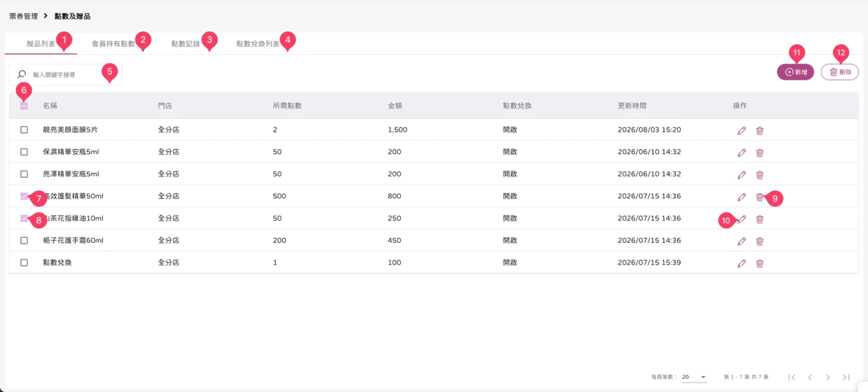
Task: Click the 點數兌換 column header
Action: [517, 106]
